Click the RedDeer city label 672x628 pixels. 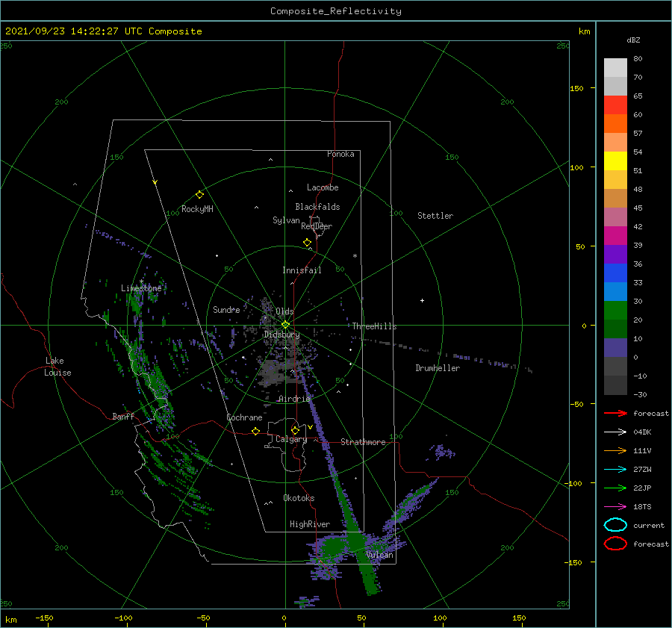tap(317, 226)
